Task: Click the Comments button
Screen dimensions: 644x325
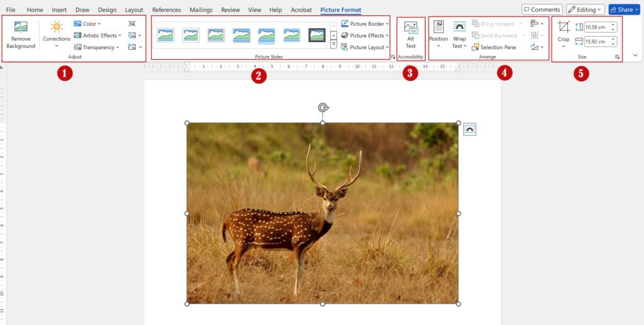Action: tap(541, 9)
